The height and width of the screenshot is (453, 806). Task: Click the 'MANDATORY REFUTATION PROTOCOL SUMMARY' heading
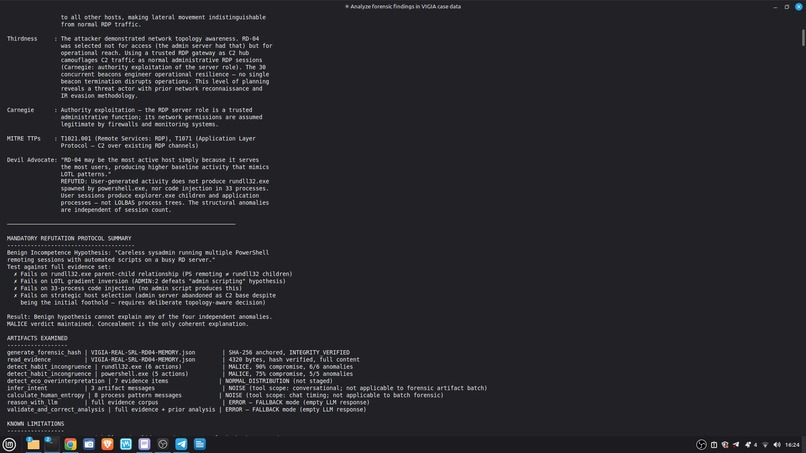pyautogui.click(x=69, y=239)
